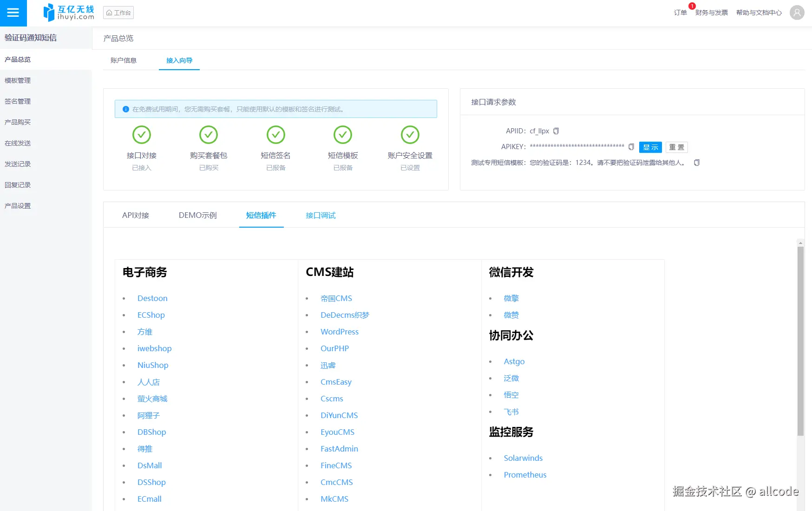Open 发送记录 in sidebar
The width and height of the screenshot is (812, 511).
pyautogui.click(x=46, y=164)
